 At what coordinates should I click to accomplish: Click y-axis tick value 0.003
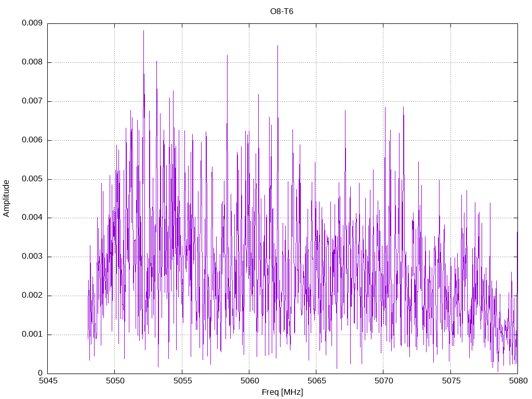[x=32, y=257]
